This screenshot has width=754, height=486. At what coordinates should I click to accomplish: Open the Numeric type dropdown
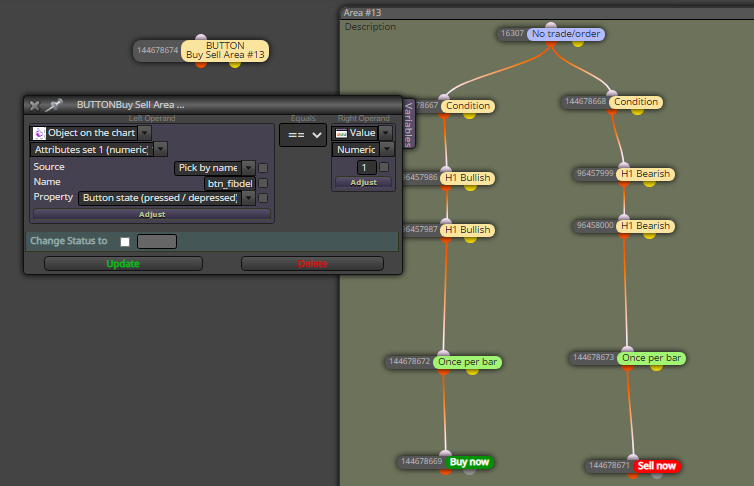click(x=387, y=150)
